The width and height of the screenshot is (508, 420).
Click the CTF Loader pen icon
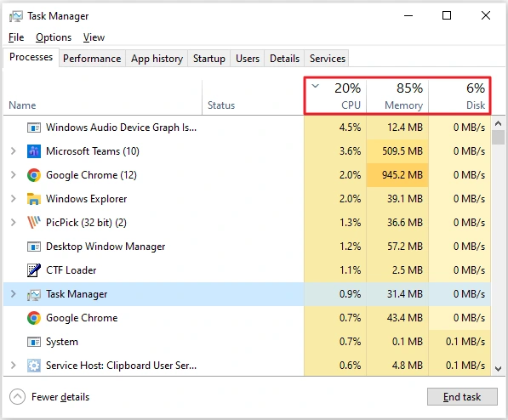pos(34,270)
